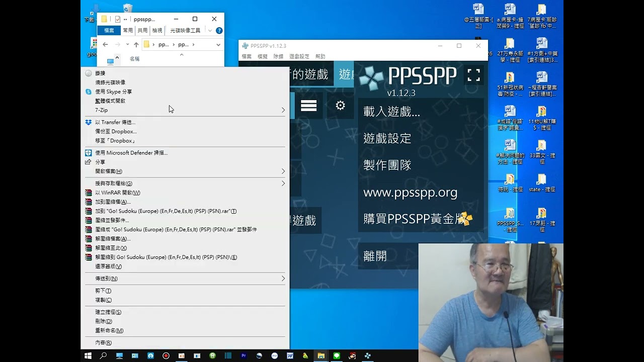
Task: Open Word from the taskbar
Action: [x=290, y=355]
